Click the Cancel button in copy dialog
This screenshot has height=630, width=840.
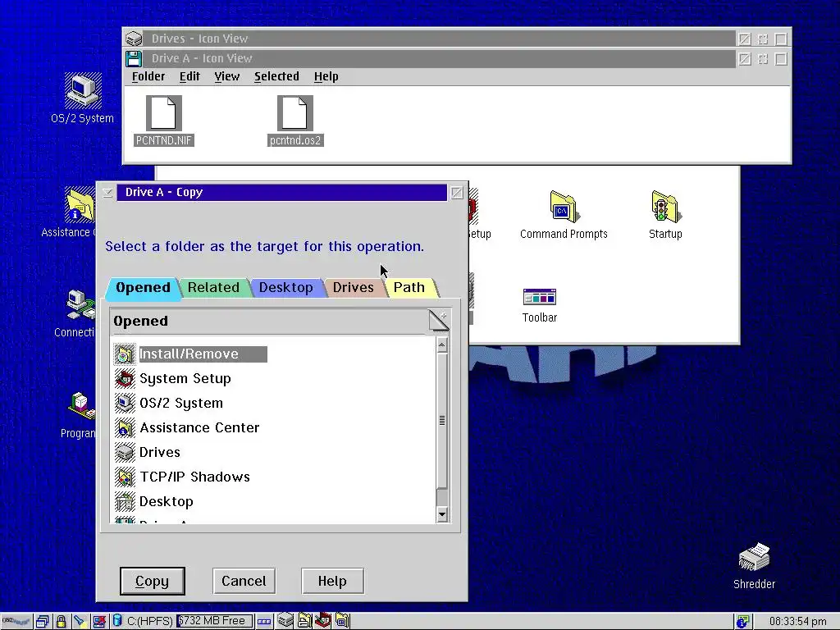[x=244, y=582]
